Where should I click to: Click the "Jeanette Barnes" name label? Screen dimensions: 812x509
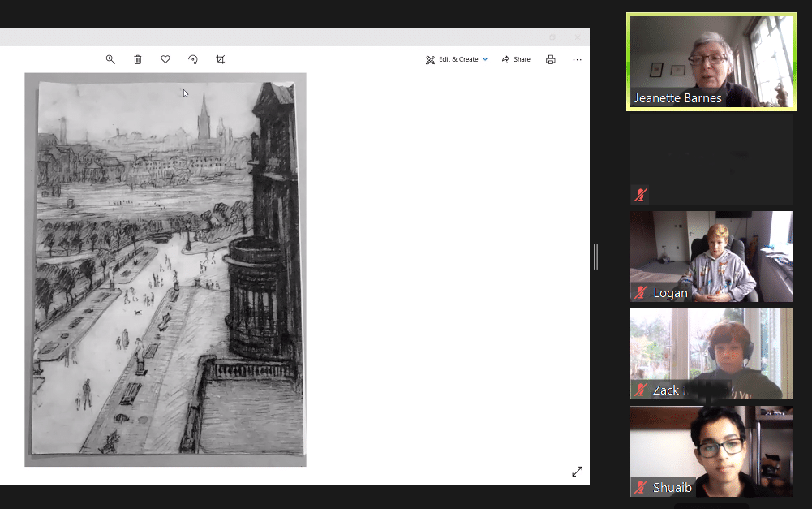point(678,98)
